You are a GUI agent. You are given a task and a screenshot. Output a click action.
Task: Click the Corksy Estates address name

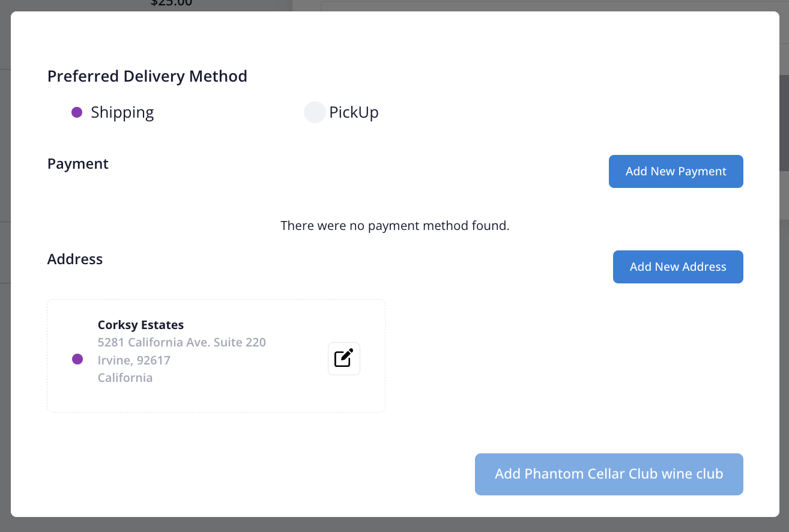pyautogui.click(x=141, y=325)
